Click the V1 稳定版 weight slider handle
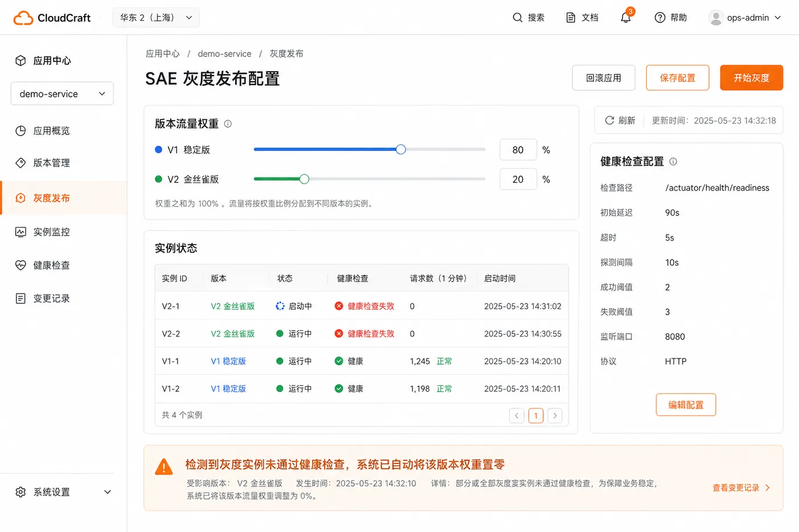The width and height of the screenshot is (799, 532). click(401, 149)
